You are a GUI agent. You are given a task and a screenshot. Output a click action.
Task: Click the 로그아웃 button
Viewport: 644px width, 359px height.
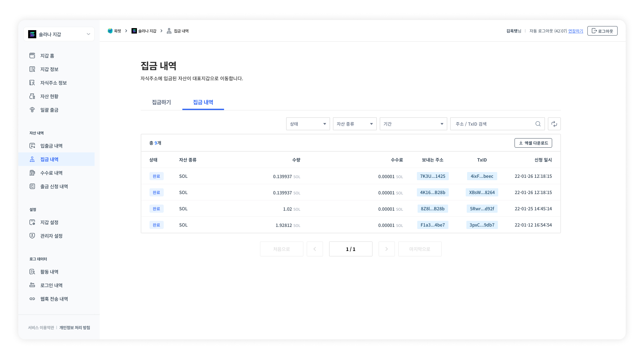(x=602, y=31)
